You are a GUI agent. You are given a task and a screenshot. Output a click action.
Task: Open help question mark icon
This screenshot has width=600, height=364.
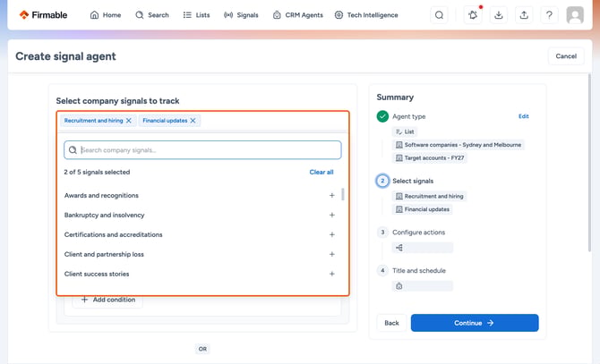(x=549, y=15)
